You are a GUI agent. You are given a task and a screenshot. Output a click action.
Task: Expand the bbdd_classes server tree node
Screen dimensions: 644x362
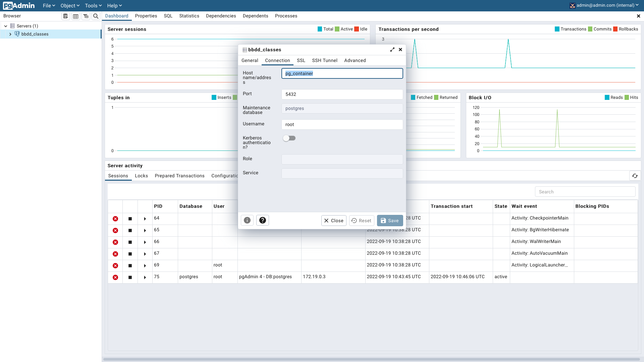point(10,34)
